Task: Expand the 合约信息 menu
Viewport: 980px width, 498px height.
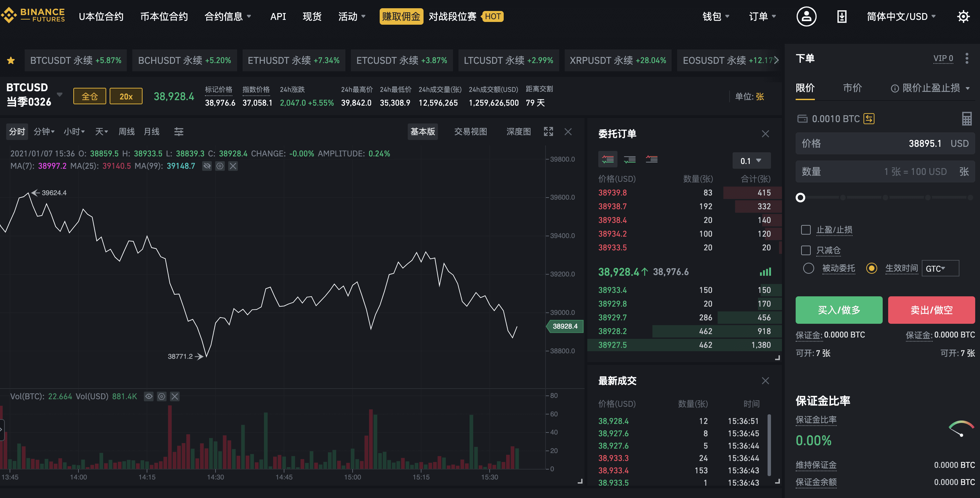Action: 228,16
